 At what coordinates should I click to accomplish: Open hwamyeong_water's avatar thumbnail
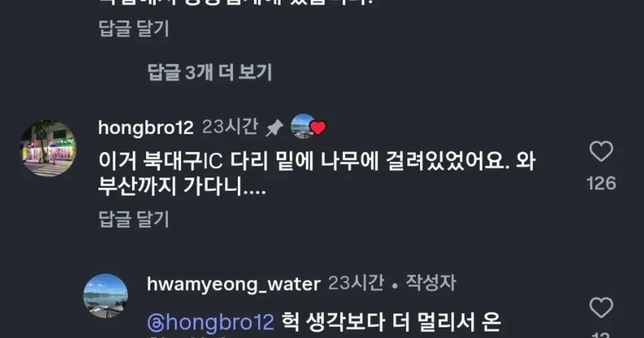pyautogui.click(x=106, y=296)
